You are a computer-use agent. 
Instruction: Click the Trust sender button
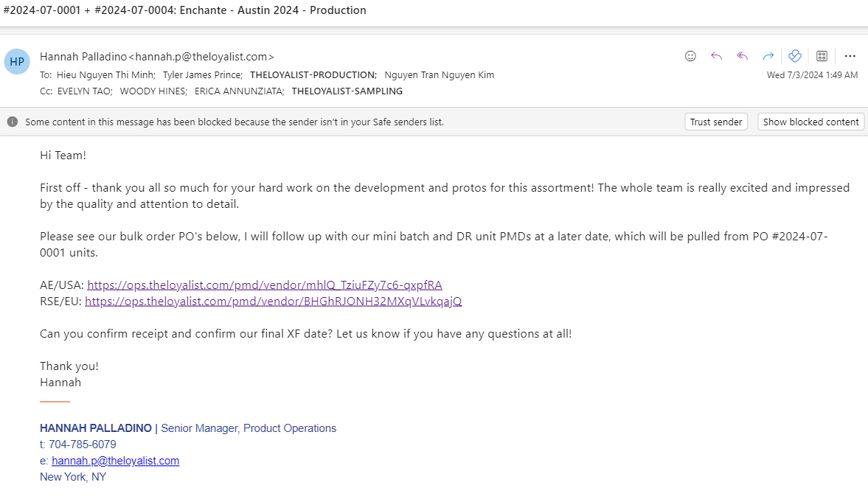coord(716,122)
